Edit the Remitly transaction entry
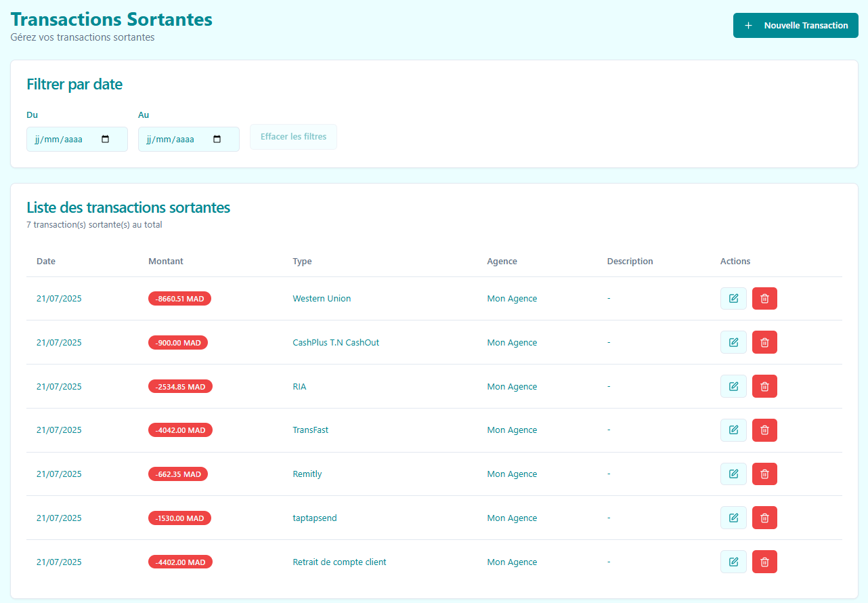 (733, 474)
